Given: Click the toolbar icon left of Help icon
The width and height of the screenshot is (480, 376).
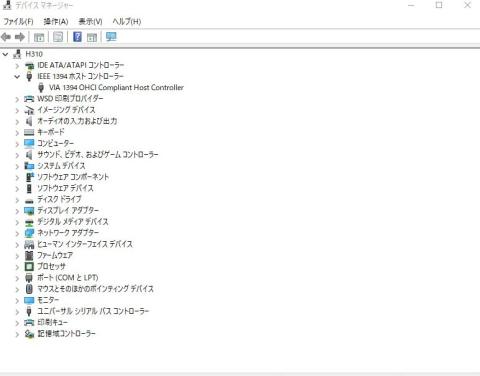Looking at the screenshot, I should click(x=58, y=37).
